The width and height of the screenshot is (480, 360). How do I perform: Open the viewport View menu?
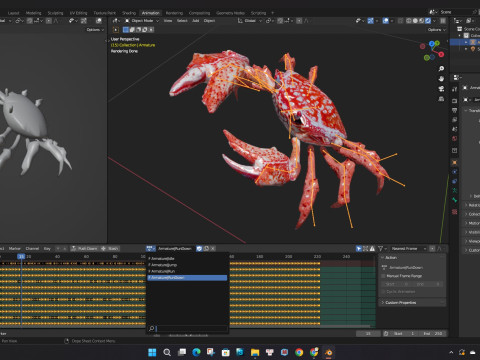[x=168, y=21]
